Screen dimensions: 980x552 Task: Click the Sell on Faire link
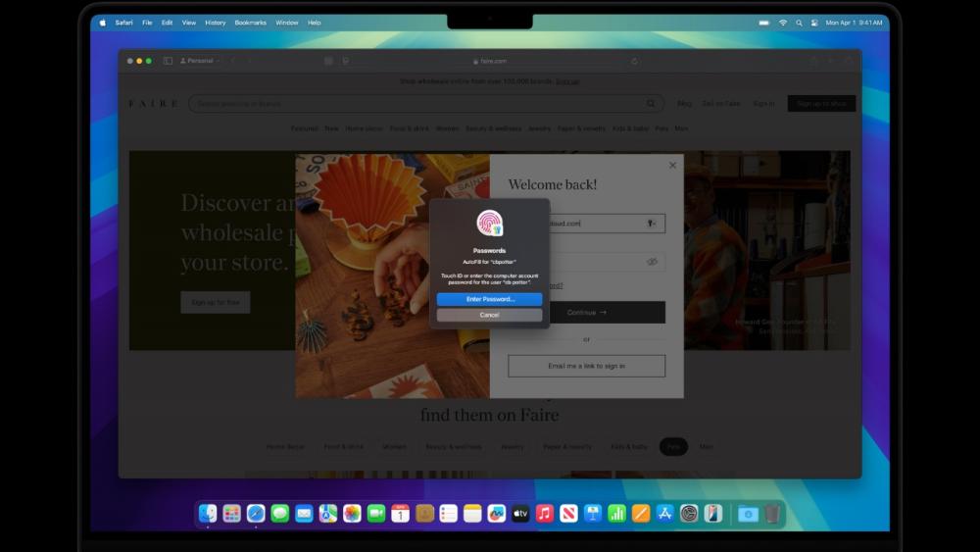click(721, 104)
